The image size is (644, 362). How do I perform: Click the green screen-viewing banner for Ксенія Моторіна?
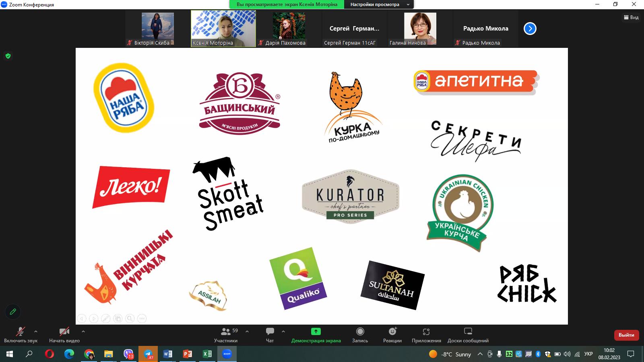pos(287,4)
